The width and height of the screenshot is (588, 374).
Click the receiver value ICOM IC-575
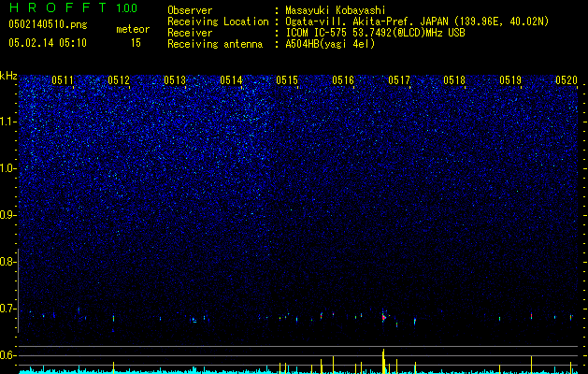(x=318, y=33)
